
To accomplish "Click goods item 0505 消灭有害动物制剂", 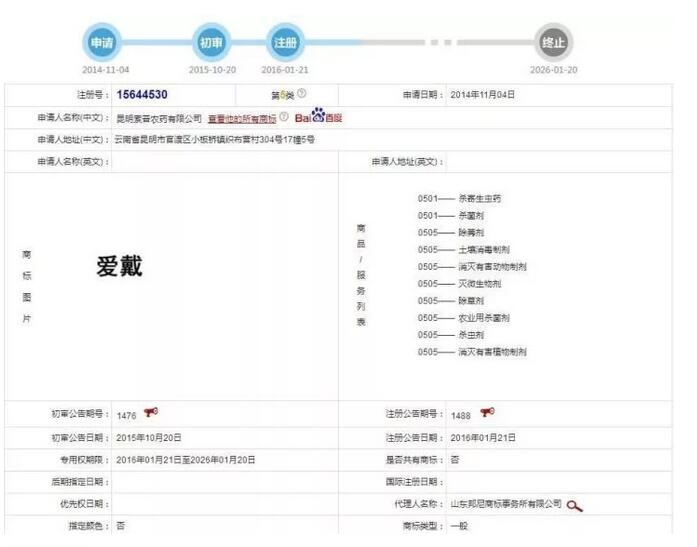I will point(472,267).
